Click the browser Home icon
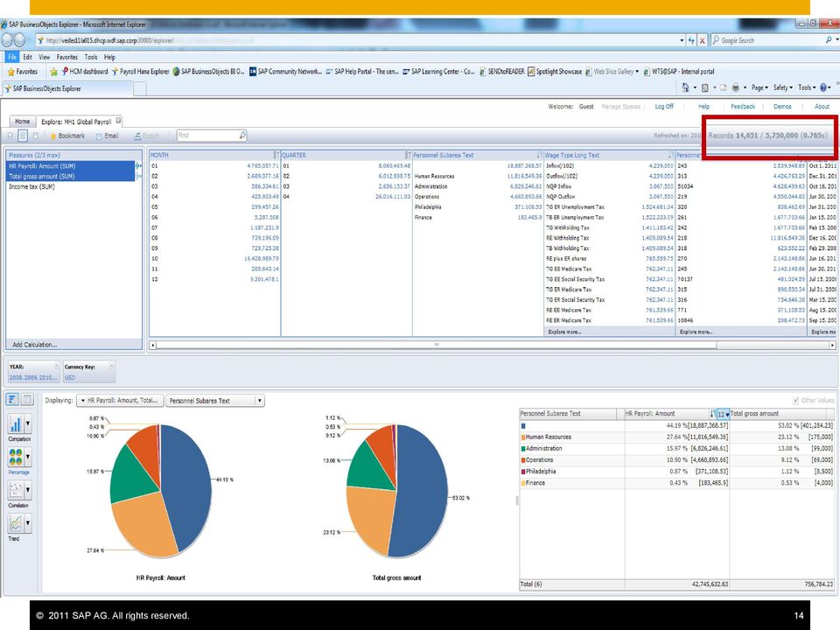 pos(685,87)
